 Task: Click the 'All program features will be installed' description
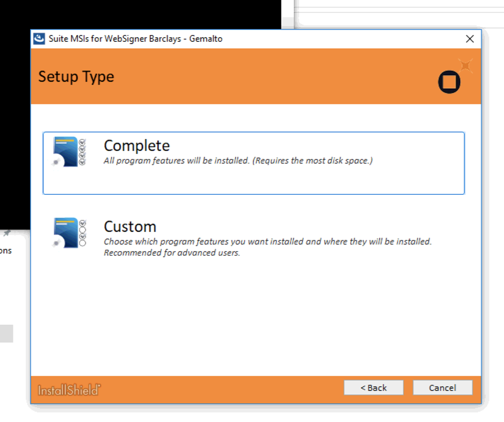tap(238, 160)
